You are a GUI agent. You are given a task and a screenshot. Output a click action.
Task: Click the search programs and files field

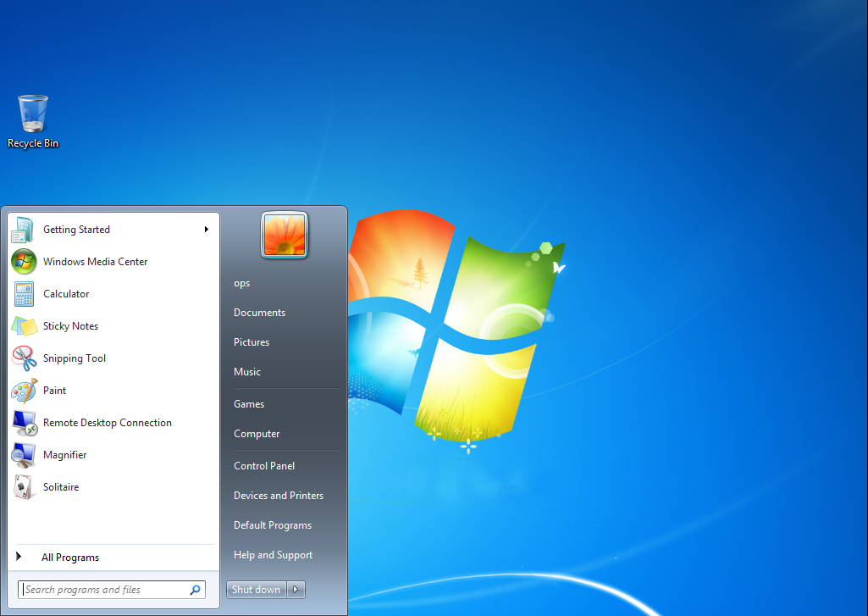(x=103, y=589)
